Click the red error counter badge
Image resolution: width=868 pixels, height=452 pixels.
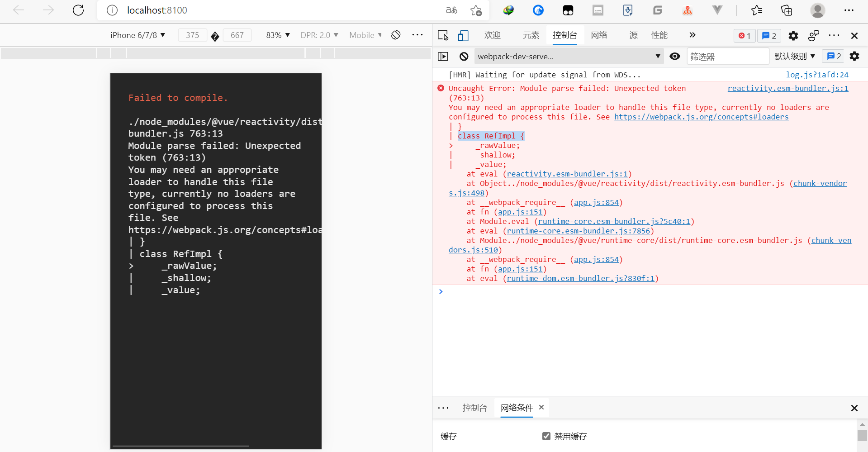[744, 36]
